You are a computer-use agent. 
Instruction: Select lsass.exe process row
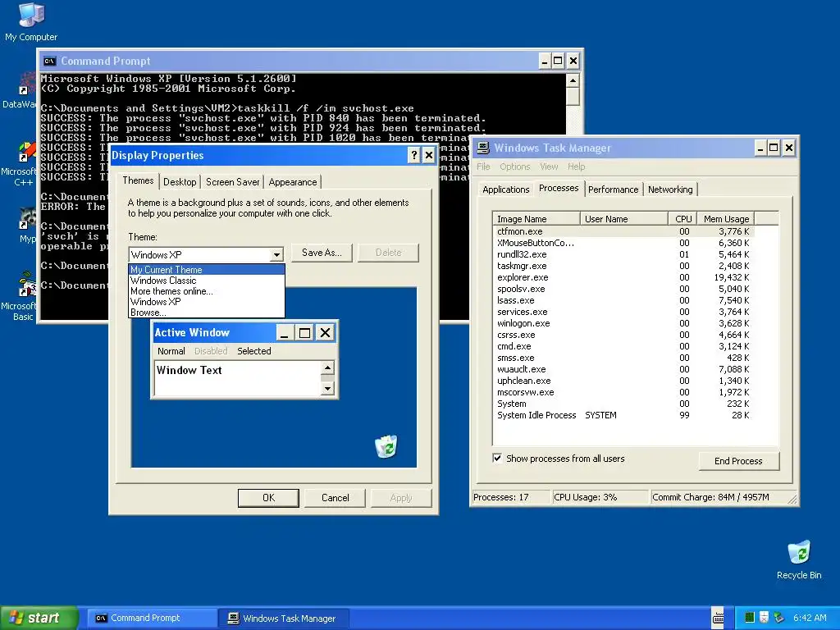[623, 300]
